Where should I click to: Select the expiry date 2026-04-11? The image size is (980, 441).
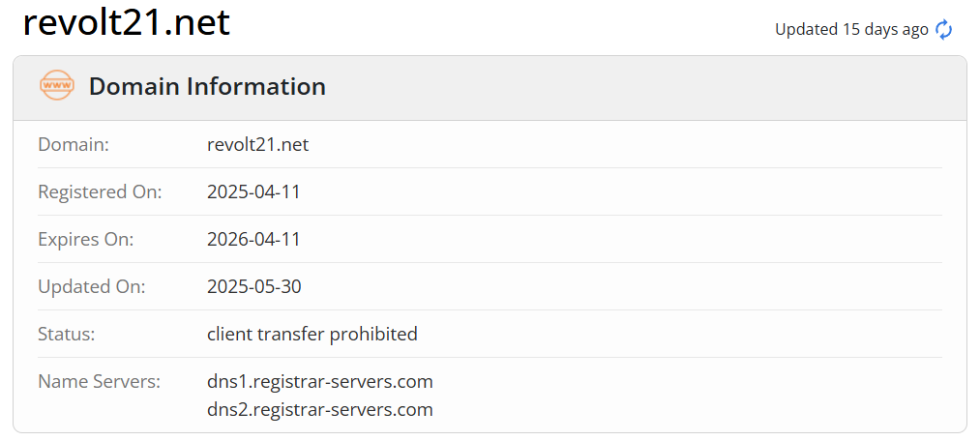pyautogui.click(x=253, y=239)
